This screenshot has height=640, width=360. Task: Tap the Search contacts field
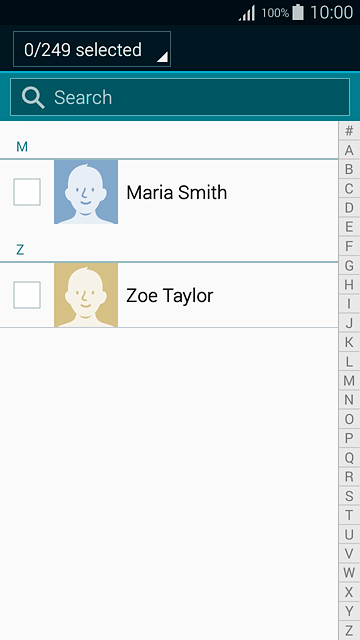tap(180, 97)
